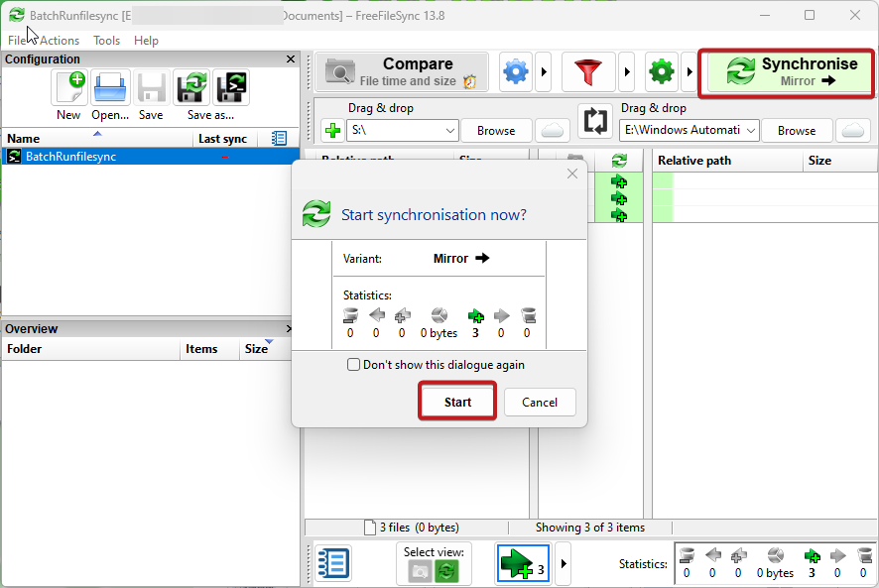Image resolution: width=879 pixels, height=588 pixels.
Task: Click the Save as GUI job icon
Action: click(x=191, y=87)
